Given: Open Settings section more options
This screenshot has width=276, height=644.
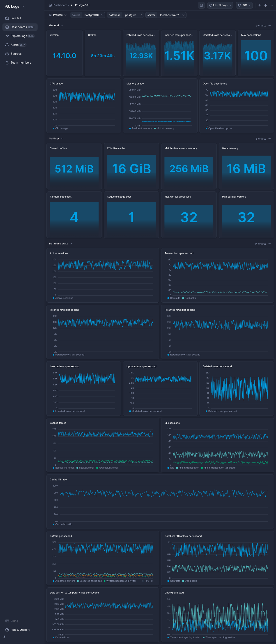Looking at the screenshot, I should pyautogui.click(x=269, y=138).
